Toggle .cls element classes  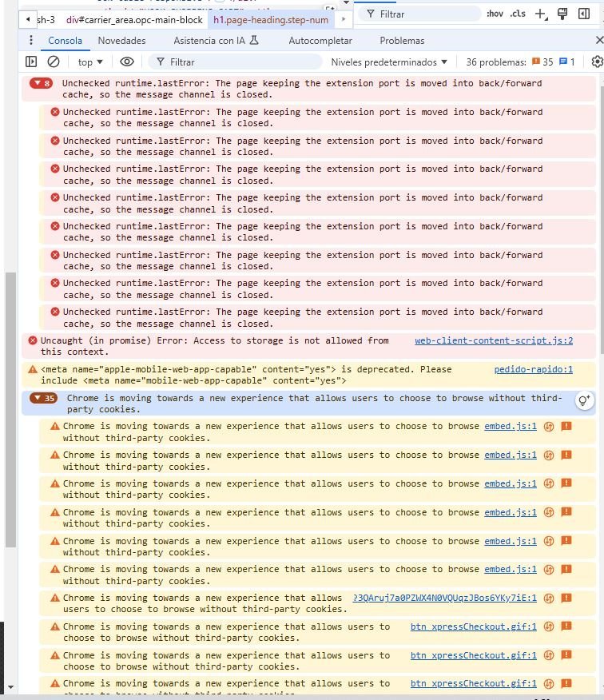pos(518,14)
